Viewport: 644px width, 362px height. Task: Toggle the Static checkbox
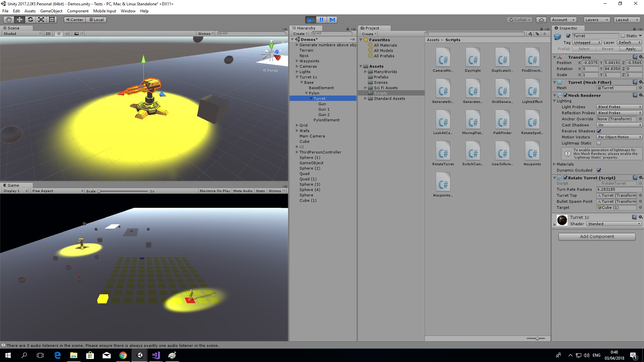point(623,36)
